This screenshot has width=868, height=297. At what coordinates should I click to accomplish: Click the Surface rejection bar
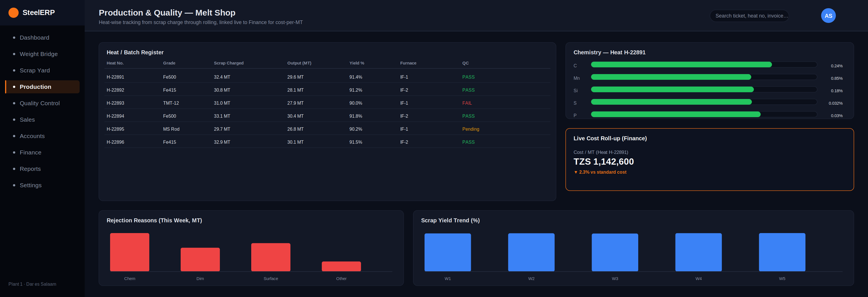point(271,257)
